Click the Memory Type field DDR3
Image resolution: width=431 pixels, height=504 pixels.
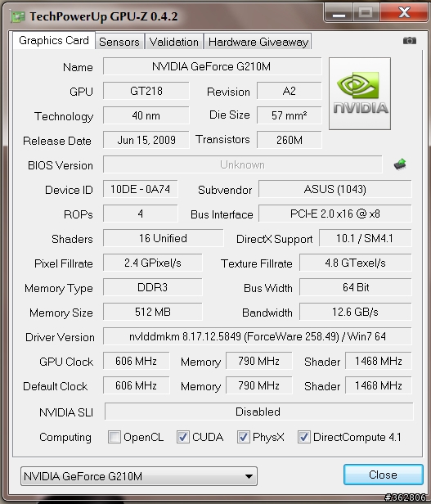click(x=153, y=287)
